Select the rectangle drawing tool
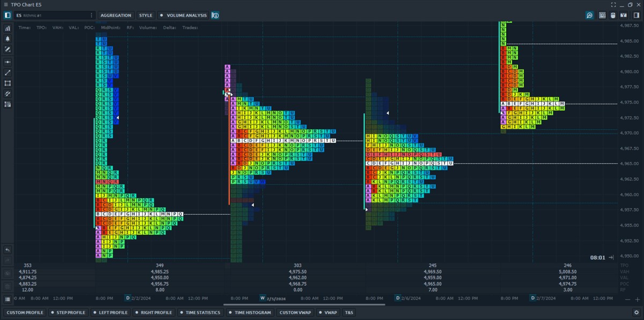This screenshot has height=320, width=644. coord(8,83)
